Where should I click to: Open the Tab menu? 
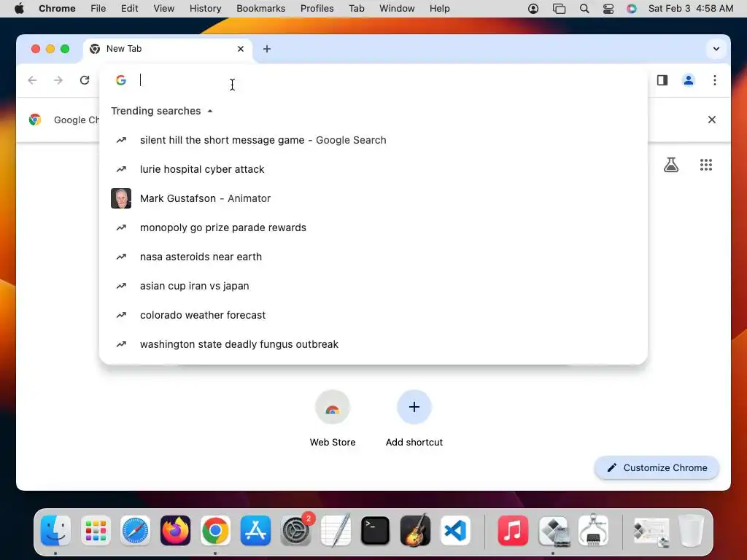(356, 9)
